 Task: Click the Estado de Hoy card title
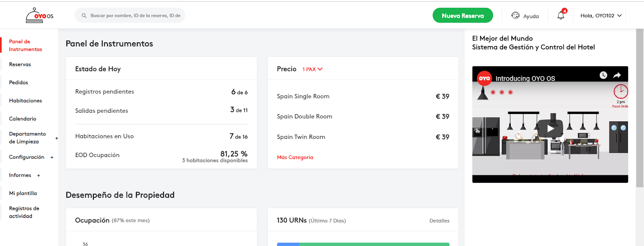pyautogui.click(x=98, y=69)
